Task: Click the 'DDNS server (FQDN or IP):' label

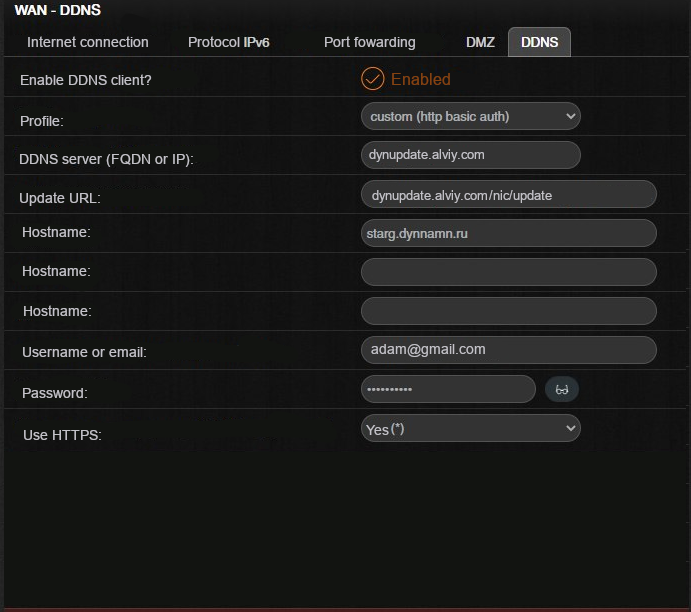Action: (106, 159)
